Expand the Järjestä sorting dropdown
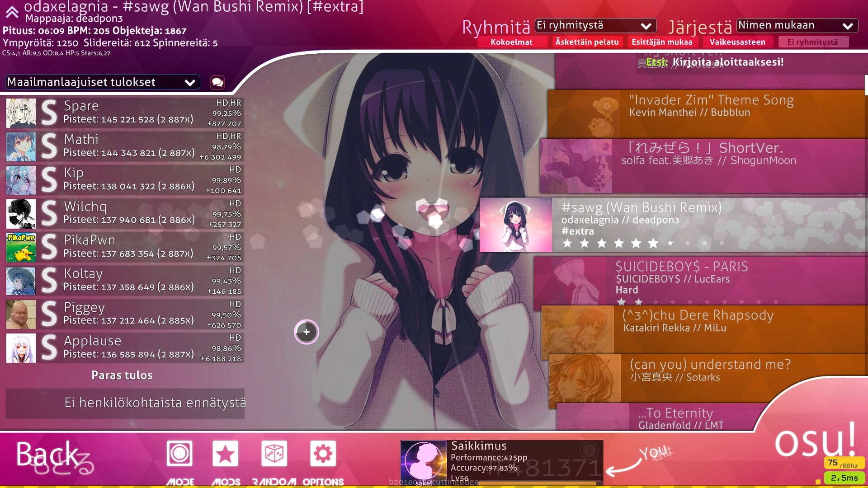868x488 pixels. coord(797,26)
